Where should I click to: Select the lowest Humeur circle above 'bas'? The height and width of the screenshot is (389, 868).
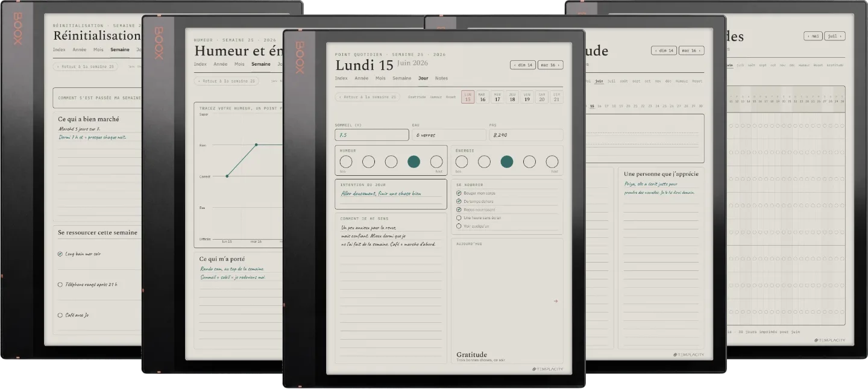coord(346,161)
